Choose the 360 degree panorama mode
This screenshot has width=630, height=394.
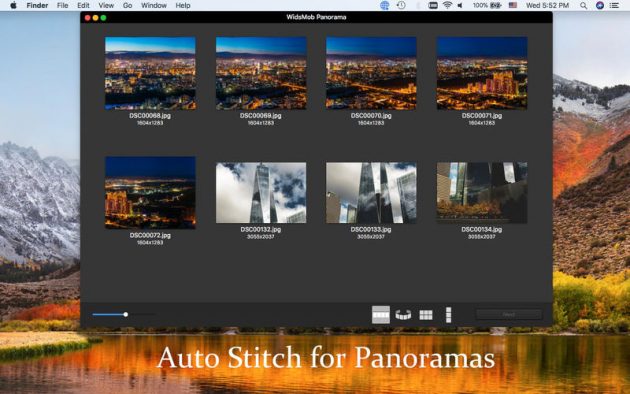pyautogui.click(x=403, y=314)
